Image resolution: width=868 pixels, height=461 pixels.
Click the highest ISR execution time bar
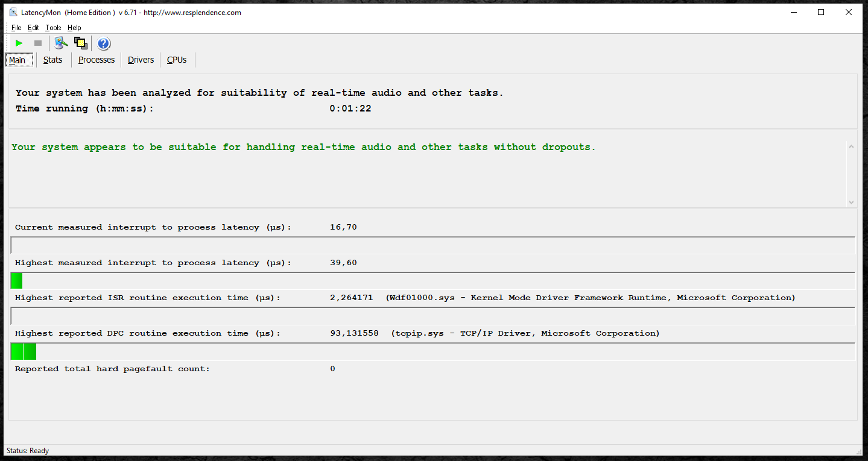click(x=433, y=316)
